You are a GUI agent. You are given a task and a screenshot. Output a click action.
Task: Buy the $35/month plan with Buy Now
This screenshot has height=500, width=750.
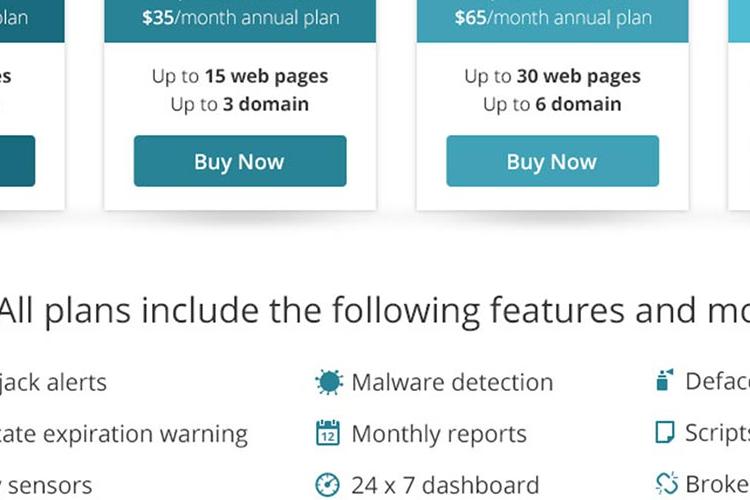point(240,161)
